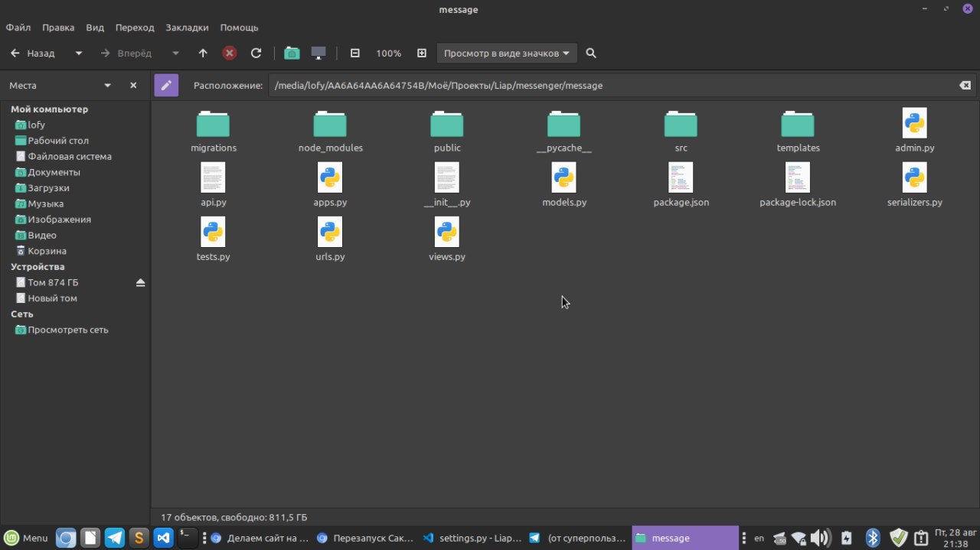980x550 pixels.
Task: Select the package.json file
Action: tap(681, 185)
